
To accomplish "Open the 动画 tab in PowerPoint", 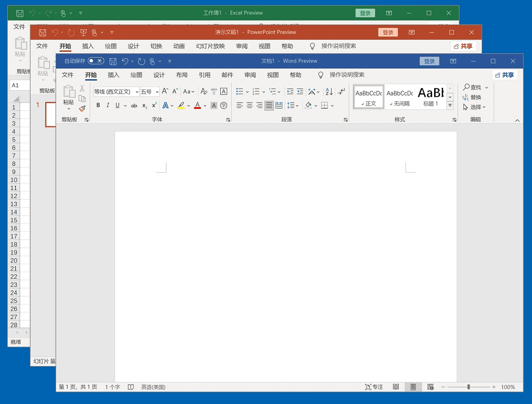I will point(179,46).
